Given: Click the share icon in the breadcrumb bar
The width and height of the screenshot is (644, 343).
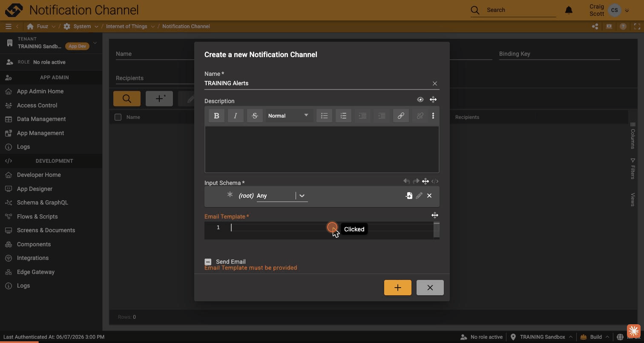Looking at the screenshot, I should (x=595, y=26).
